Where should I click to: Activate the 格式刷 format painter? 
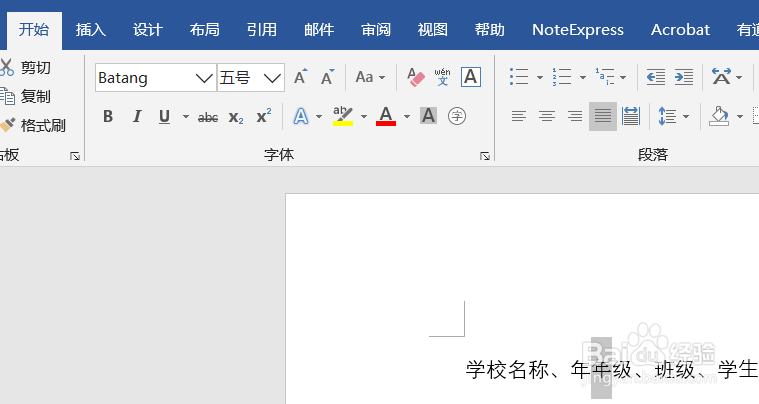tap(33, 125)
